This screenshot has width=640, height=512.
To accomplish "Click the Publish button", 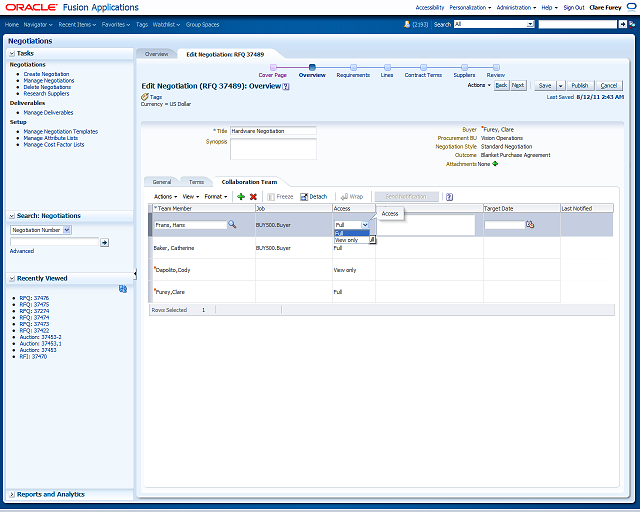I will 580,86.
